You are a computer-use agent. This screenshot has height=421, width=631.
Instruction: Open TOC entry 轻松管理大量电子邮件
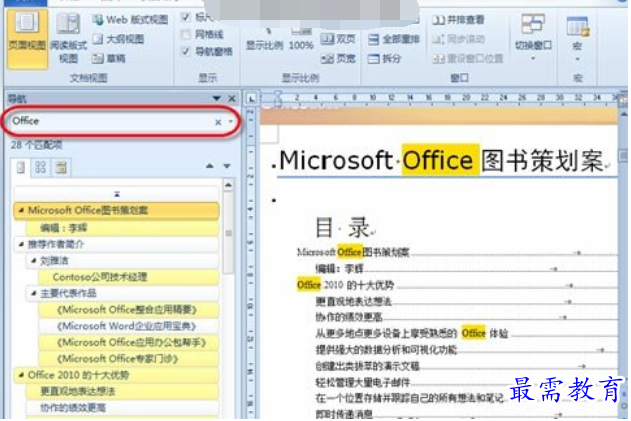[x=363, y=382]
